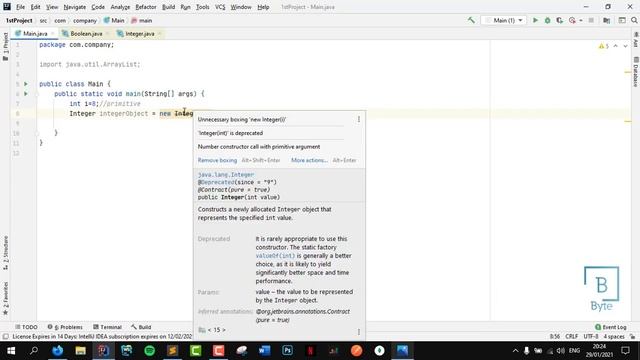Click the 8:56 caret position in status bar
The image size is (640, 360).
(x=555, y=337)
